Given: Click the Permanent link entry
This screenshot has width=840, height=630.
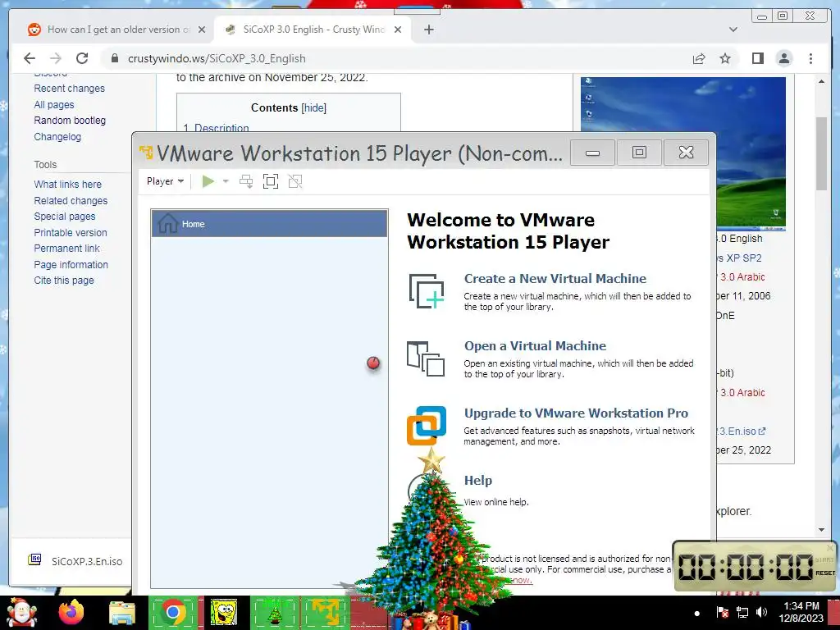Looking at the screenshot, I should 66,248.
